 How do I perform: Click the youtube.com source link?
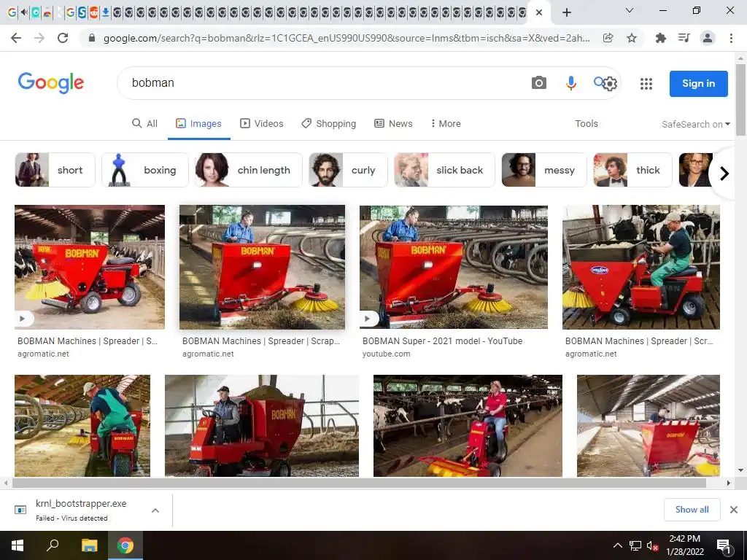tap(386, 354)
